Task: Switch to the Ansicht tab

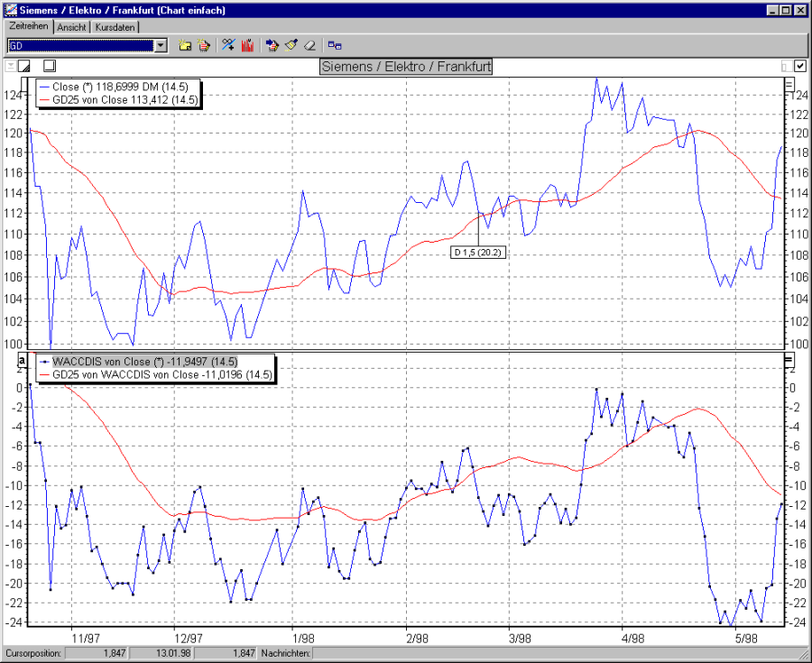Action: coord(72,27)
